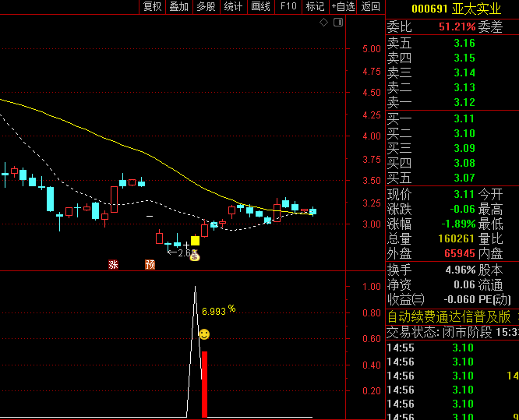Screen dimensions: 519x420
Task: Select 买四 price 3.08
Action: tap(464, 163)
